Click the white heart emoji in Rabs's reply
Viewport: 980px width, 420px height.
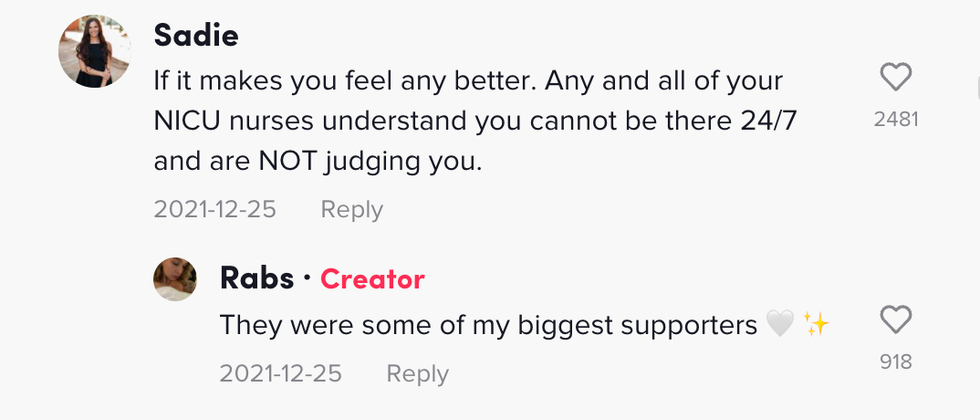pos(779,326)
